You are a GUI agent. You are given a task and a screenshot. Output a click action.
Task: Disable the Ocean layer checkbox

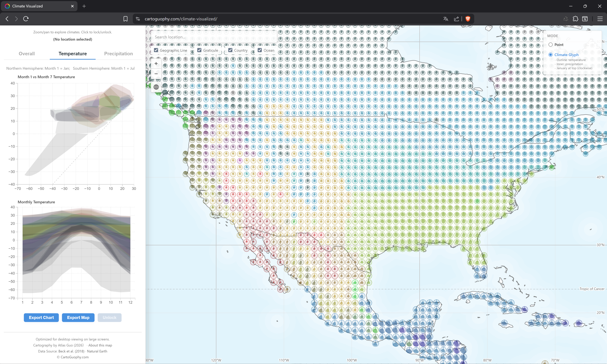(x=260, y=50)
